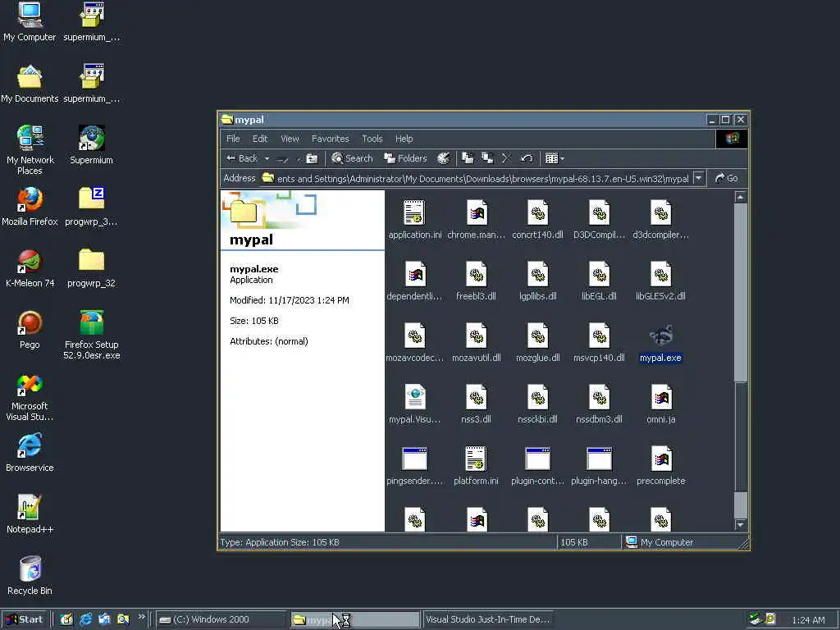The image size is (840, 630).
Task: Select the dependentli... file
Action: coord(414,281)
